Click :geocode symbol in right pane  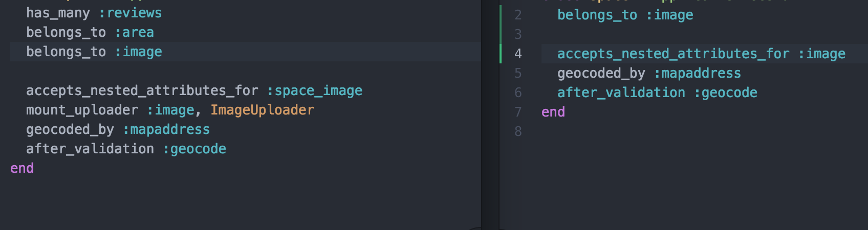725,93
